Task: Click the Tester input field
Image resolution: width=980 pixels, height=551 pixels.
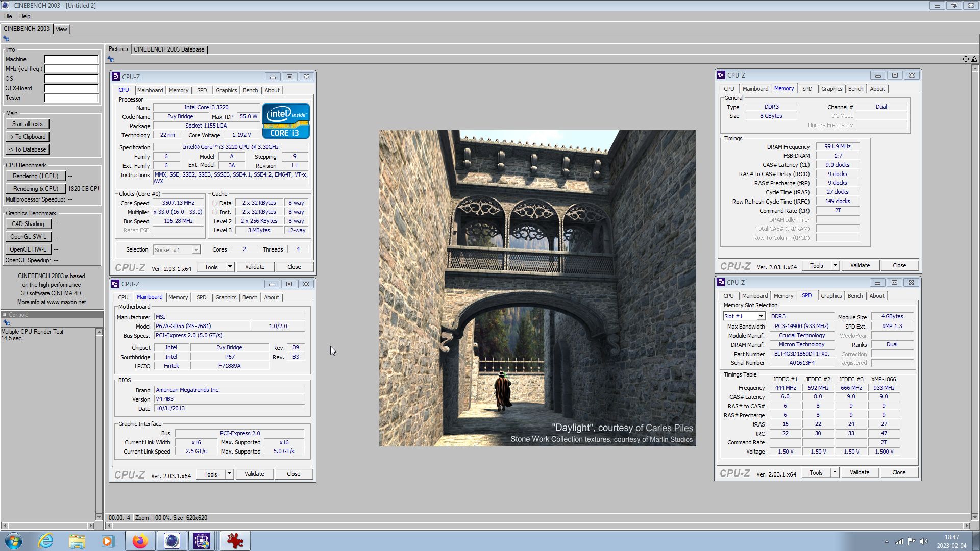Action: 71,98
